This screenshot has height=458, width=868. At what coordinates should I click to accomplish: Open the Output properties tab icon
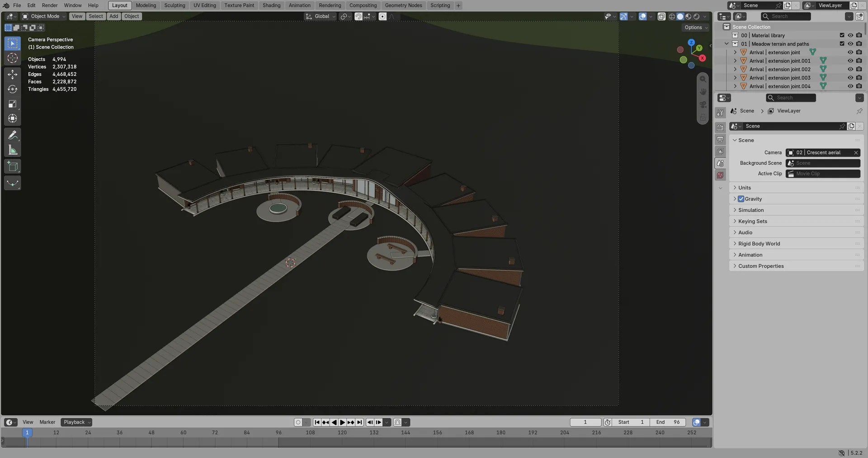(721, 140)
